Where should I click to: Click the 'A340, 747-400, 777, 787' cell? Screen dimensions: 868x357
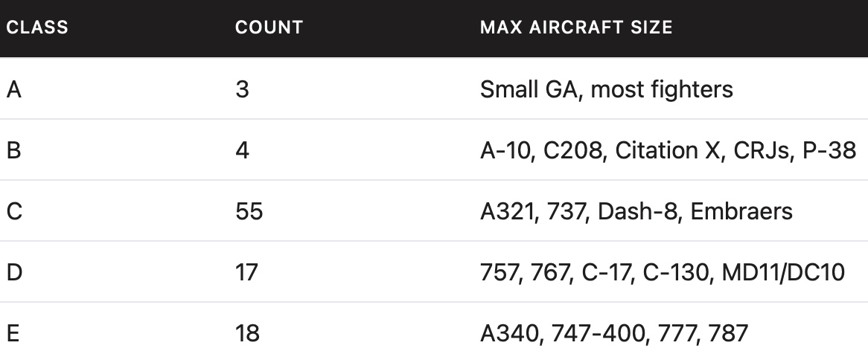(613, 333)
